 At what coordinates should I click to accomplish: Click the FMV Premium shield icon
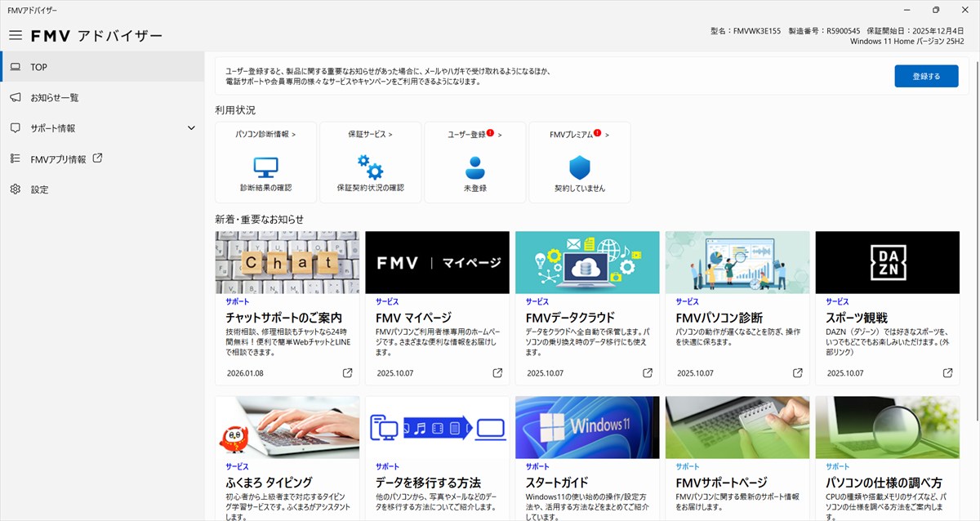[x=579, y=167]
